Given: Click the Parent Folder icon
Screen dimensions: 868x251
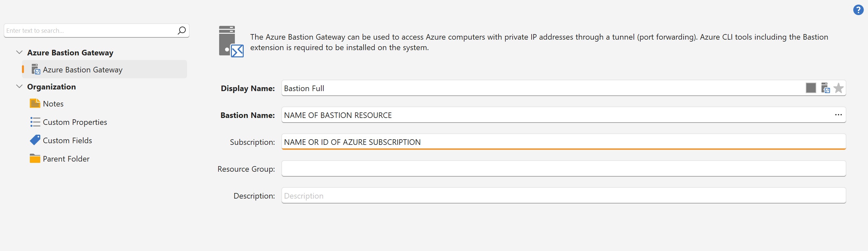Looking at the screenshot, I should (35, 159).
